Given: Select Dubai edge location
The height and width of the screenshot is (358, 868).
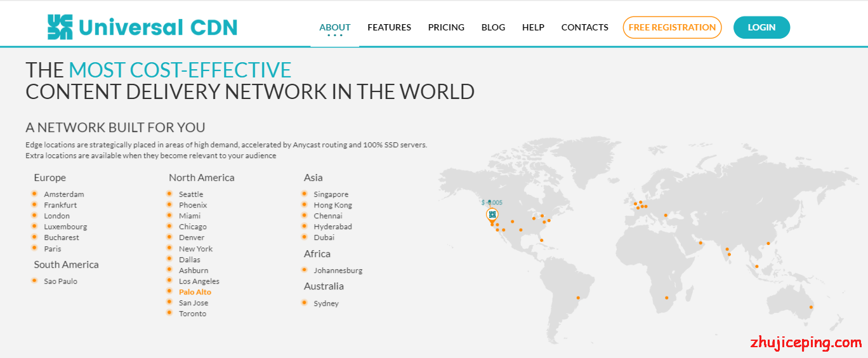Looking at the screenshot, I should [324, 237].
